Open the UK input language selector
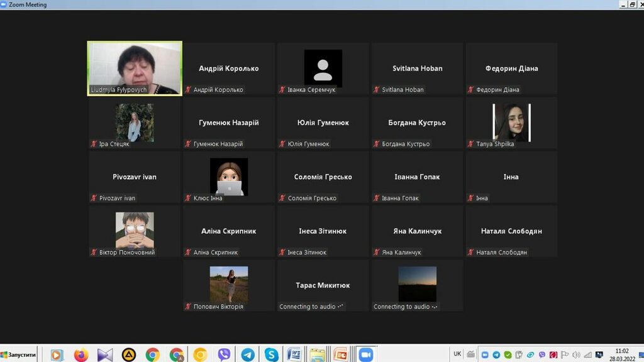 point(457,354)
